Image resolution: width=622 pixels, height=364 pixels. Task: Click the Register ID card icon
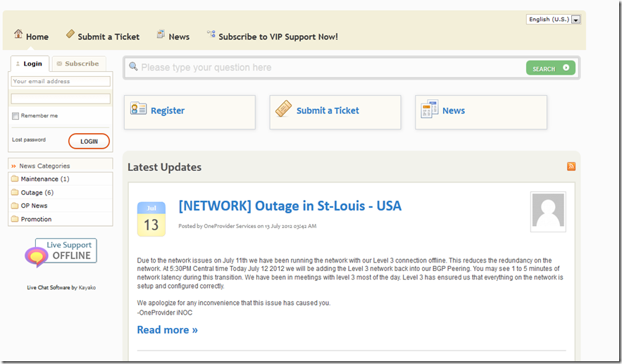tap(139, 108)
